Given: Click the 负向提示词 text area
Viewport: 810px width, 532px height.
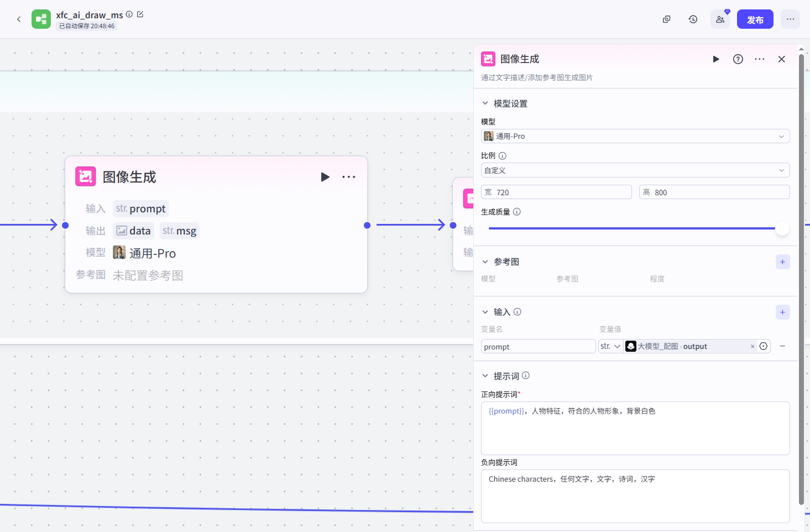Looking at the screenshot, I should point(635,496).
